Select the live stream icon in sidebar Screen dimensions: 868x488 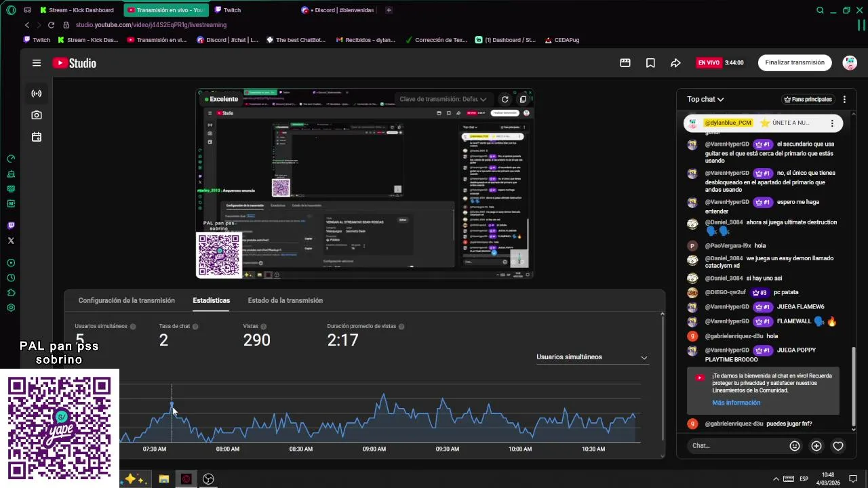click(x=37, y=94)
